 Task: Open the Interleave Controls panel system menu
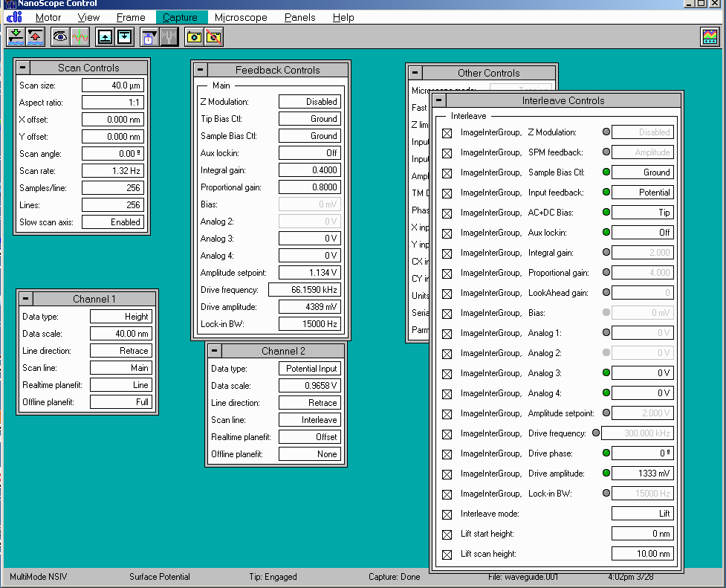(x=439, y=100)
